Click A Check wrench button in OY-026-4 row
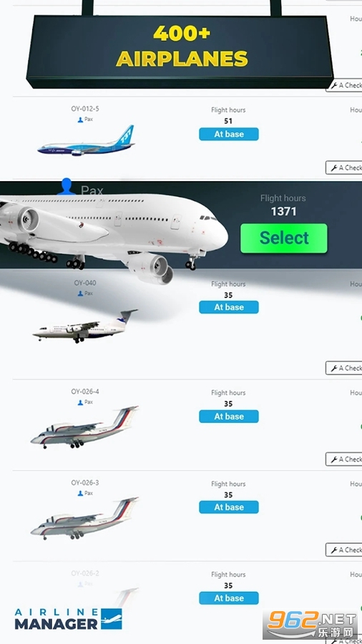The height and width of the screenshot is (644, 362). (x=344, y=459)
